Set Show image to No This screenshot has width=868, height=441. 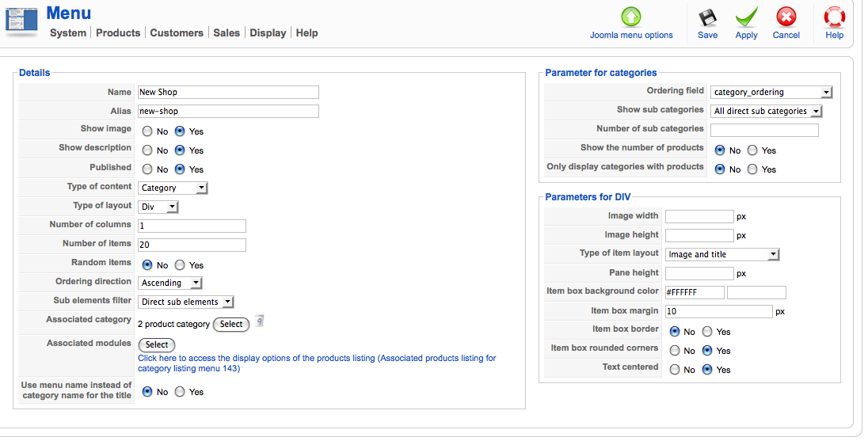pyautogui.click(x=147, y=131)
